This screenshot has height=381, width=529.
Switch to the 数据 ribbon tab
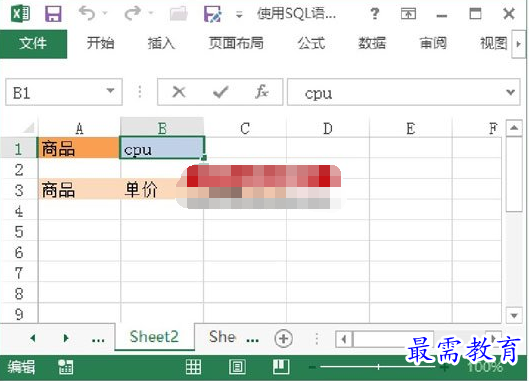(372, 44)
